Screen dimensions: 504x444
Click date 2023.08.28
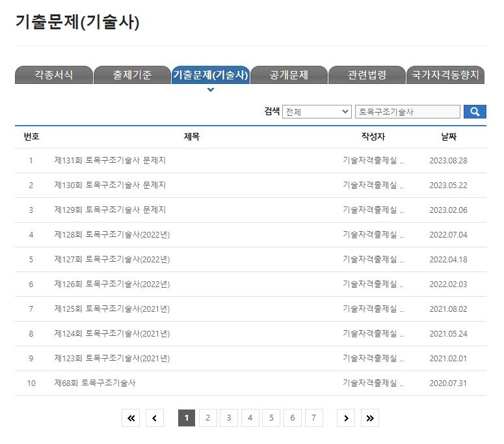point(448,161)
